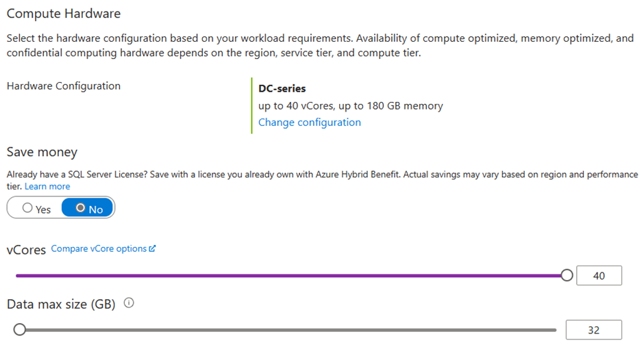Click the info icon beside Data max size

[x=129, y=303]
